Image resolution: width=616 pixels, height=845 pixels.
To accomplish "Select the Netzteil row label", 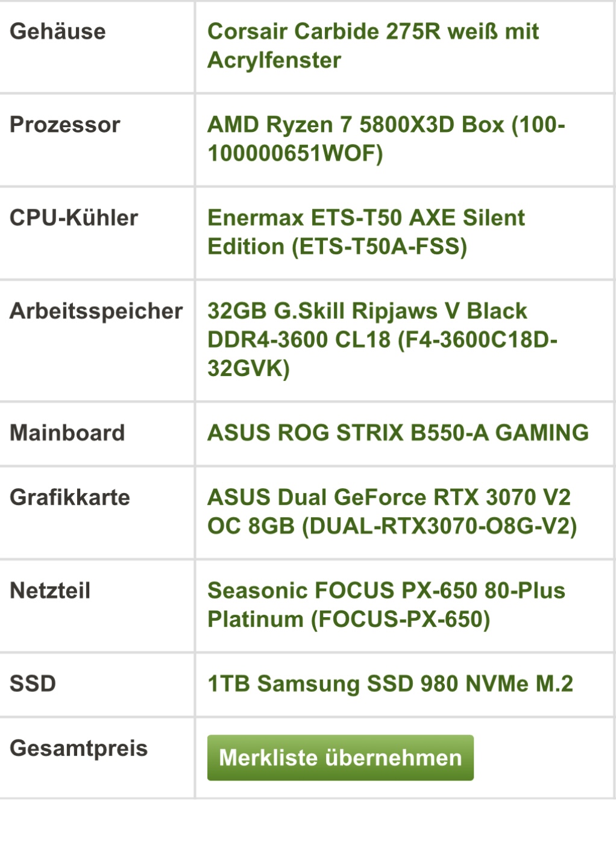I will [x=50, y=591].
